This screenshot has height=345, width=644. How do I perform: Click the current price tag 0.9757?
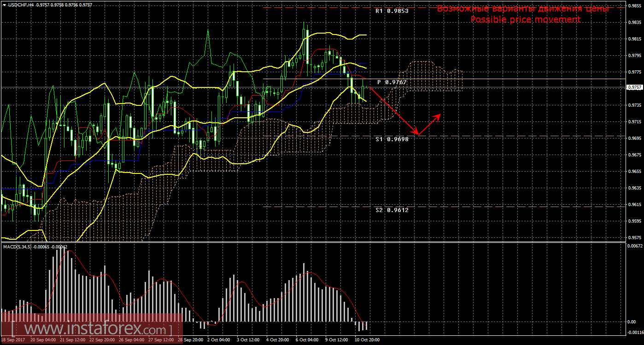tap(634, 87)
